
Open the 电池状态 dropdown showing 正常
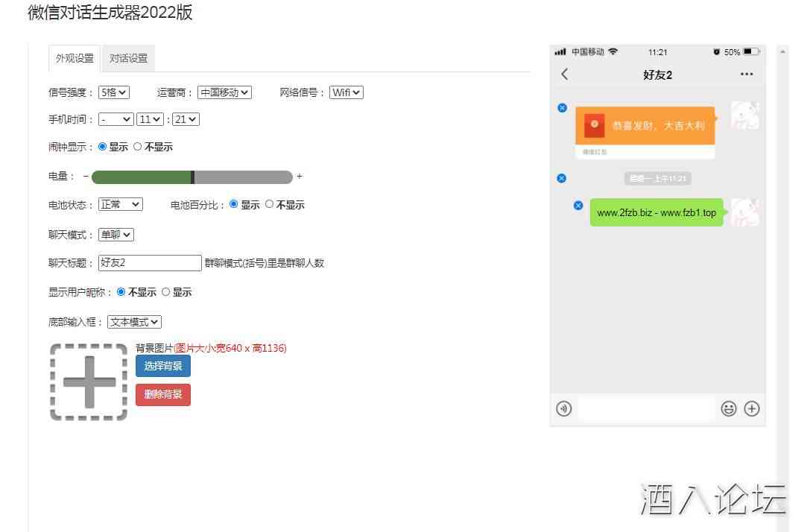[121, 205]
